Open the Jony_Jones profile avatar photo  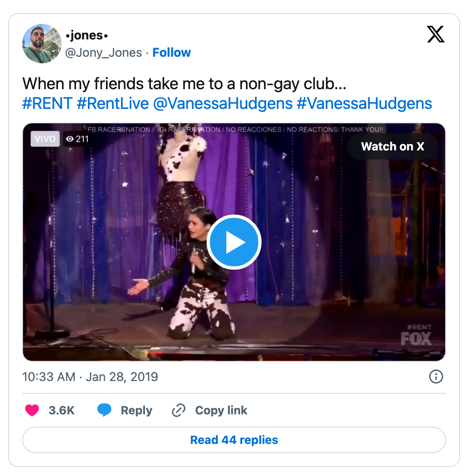tap(41, 44)
